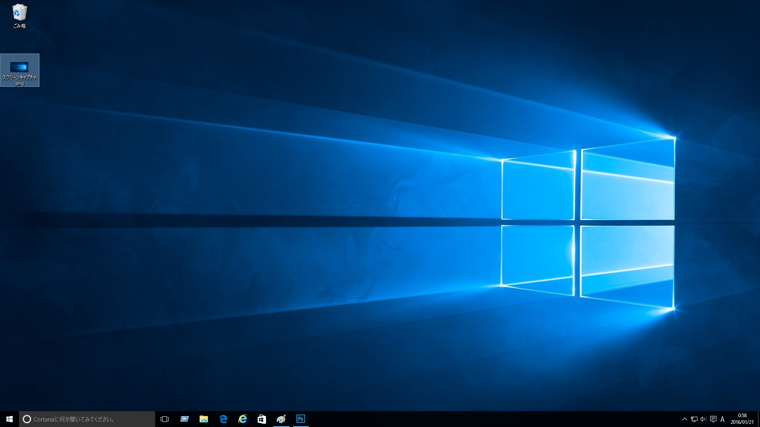This screenshot has width=760, height=427.
Task: Expand the hidden system tray icons
Action: pyautogui.click(x=684, y=419)
